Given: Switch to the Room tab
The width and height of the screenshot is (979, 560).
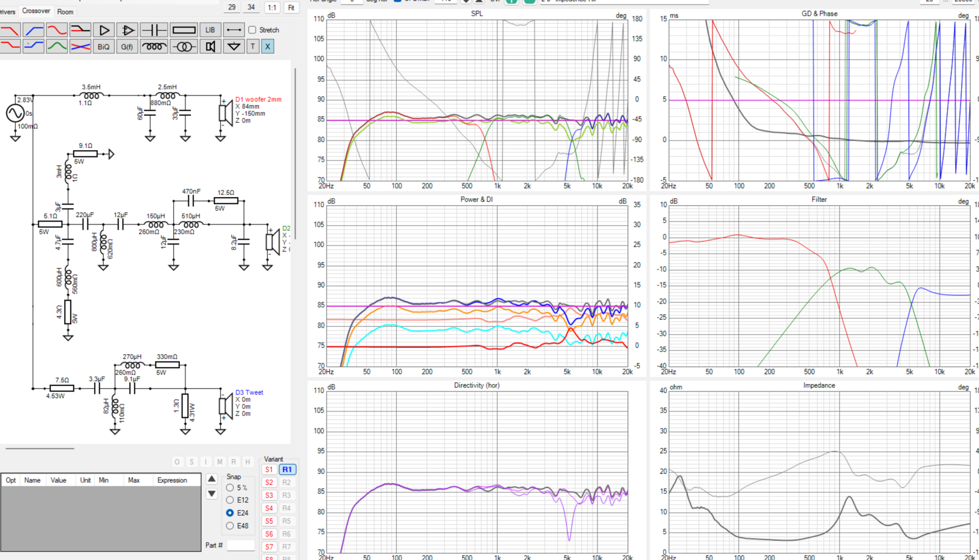Looking at the screenshot, I should 65,11.
